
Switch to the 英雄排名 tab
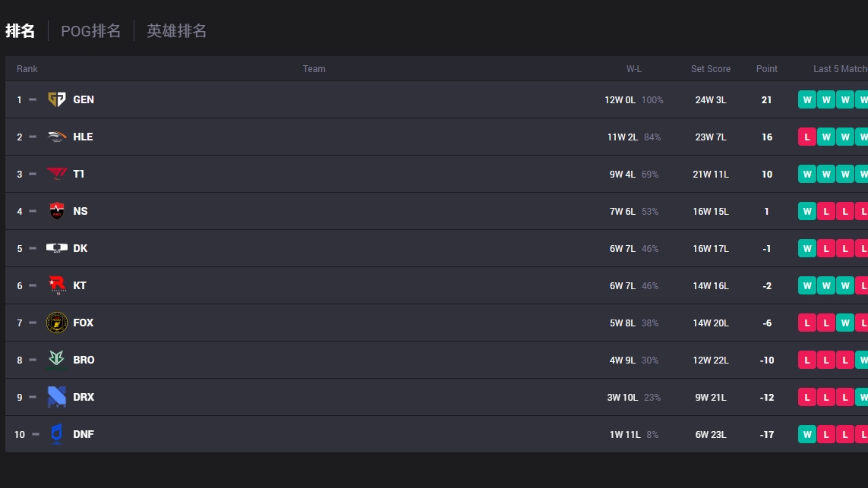(177, 31)
